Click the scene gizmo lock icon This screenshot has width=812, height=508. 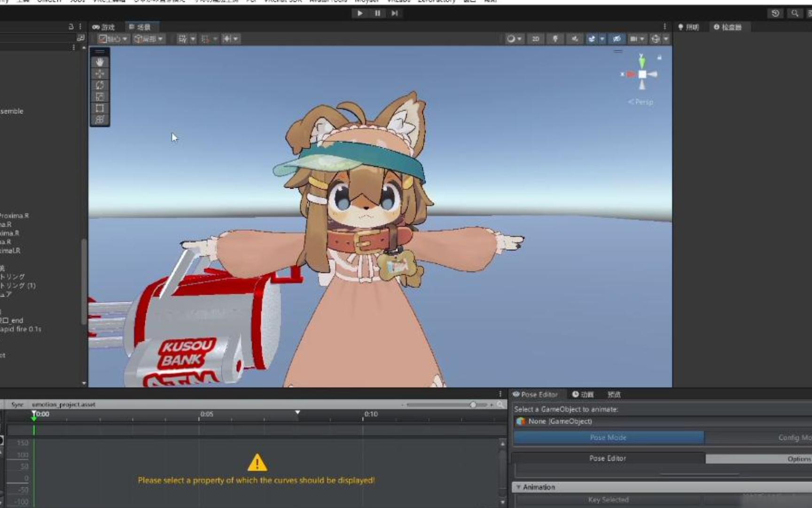click(x=659, y=57)
